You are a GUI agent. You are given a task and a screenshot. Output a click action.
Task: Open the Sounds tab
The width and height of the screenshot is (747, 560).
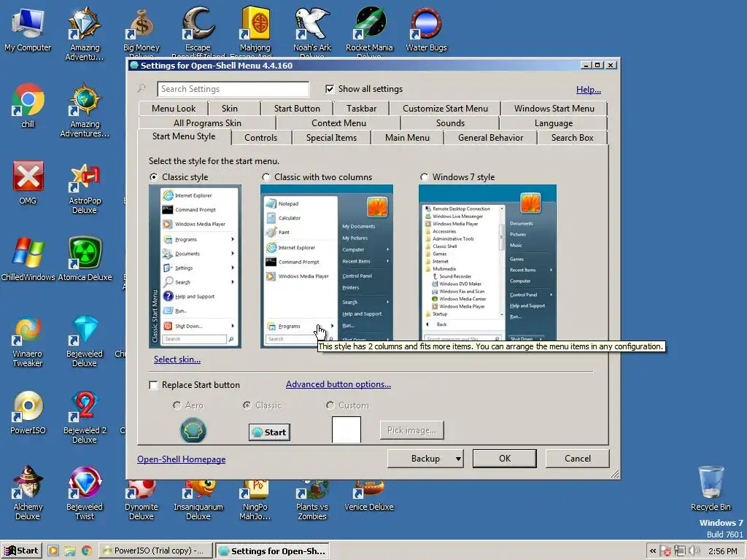click(x=450, y=122)
